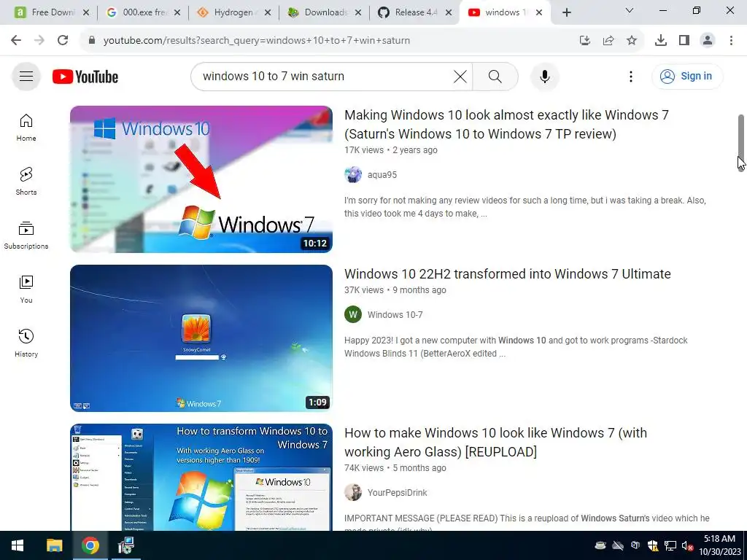This screenshot has width=747, height=560.
Task: Go back with browser back arrow
Action: click(x=16, y=41)
